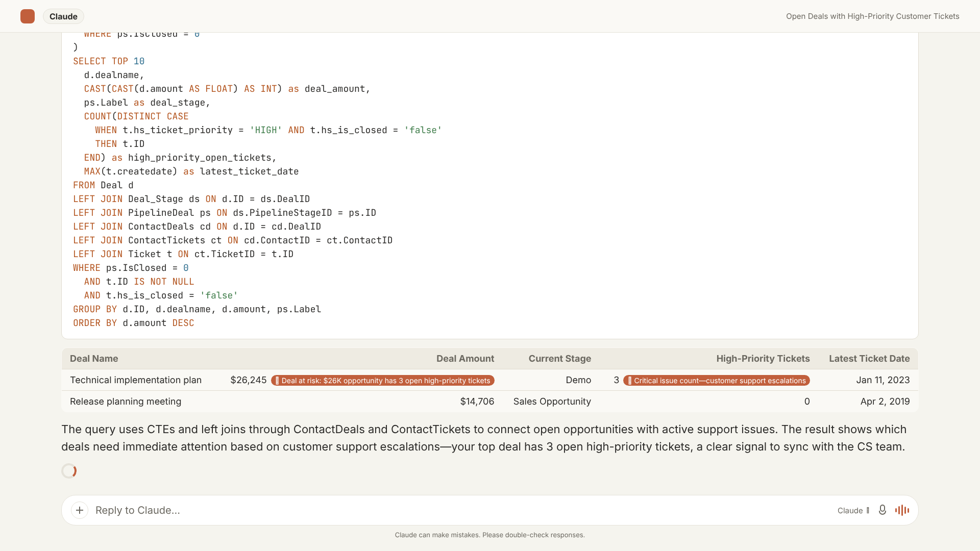Viewport: 980px width, 551px height.
Task: Click the SELECT TOP 10 code line
Action: (x=109, y=61)
